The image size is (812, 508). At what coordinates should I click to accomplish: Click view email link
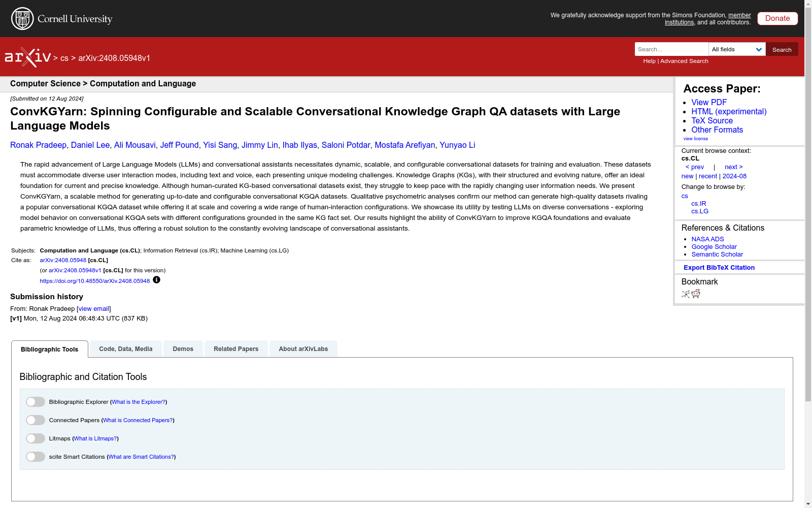click(x=94, y=309)
